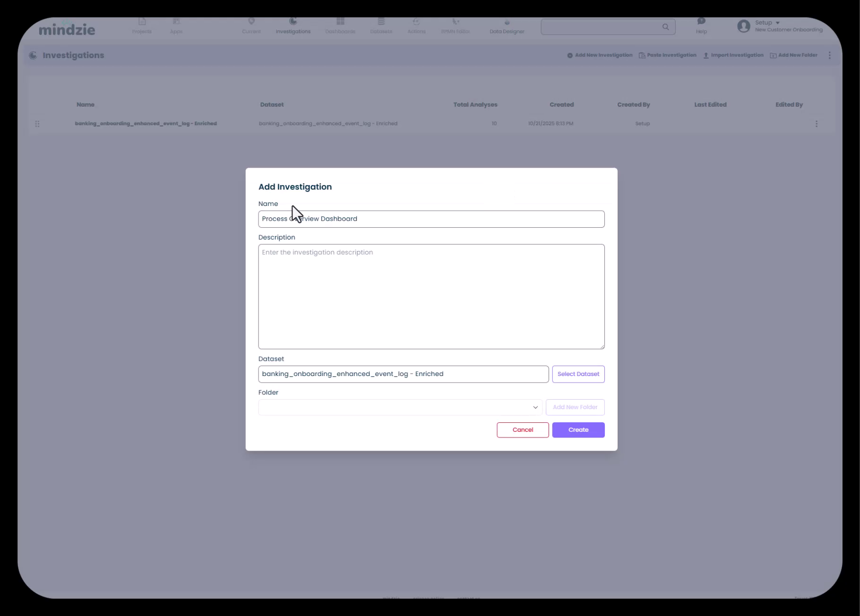Open the Datasets stack icon
This screenshot has width=860, height=616.
click(381, 22)
